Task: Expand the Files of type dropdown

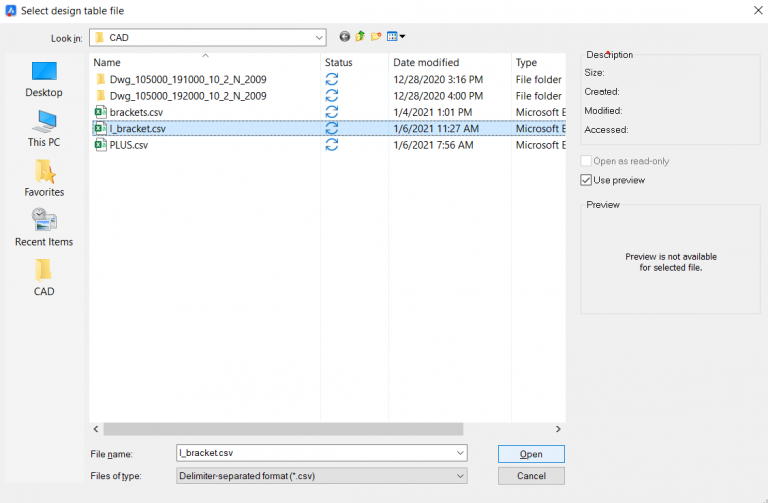Action: 460,476
